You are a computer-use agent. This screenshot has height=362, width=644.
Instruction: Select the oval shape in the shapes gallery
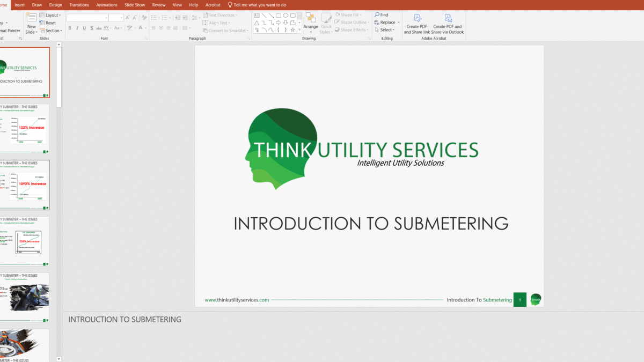point(286,16)
